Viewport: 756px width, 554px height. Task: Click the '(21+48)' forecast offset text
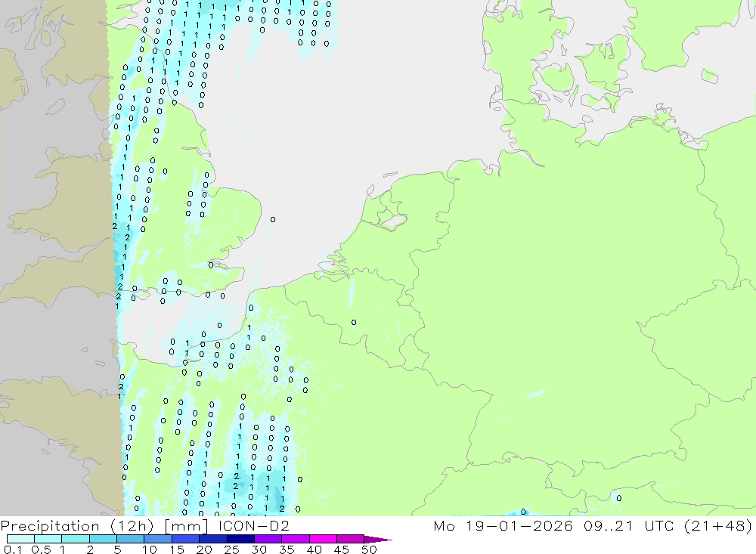pos(718,526)
